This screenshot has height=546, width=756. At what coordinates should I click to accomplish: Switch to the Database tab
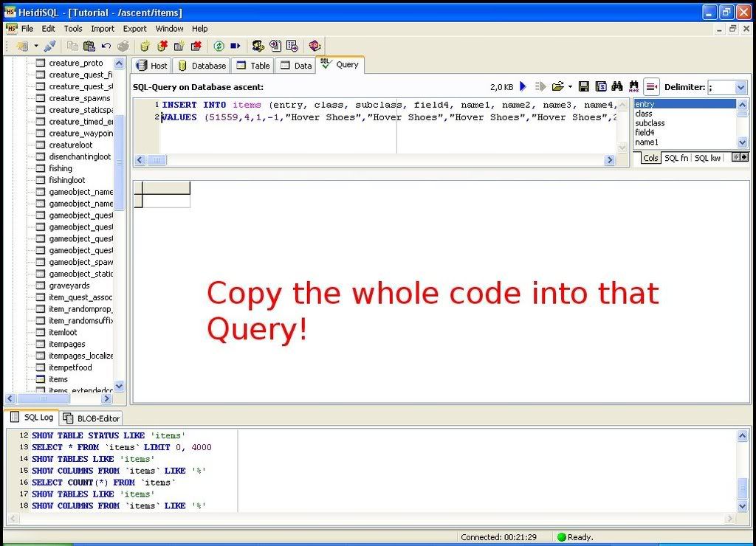(x=202, y=66)
